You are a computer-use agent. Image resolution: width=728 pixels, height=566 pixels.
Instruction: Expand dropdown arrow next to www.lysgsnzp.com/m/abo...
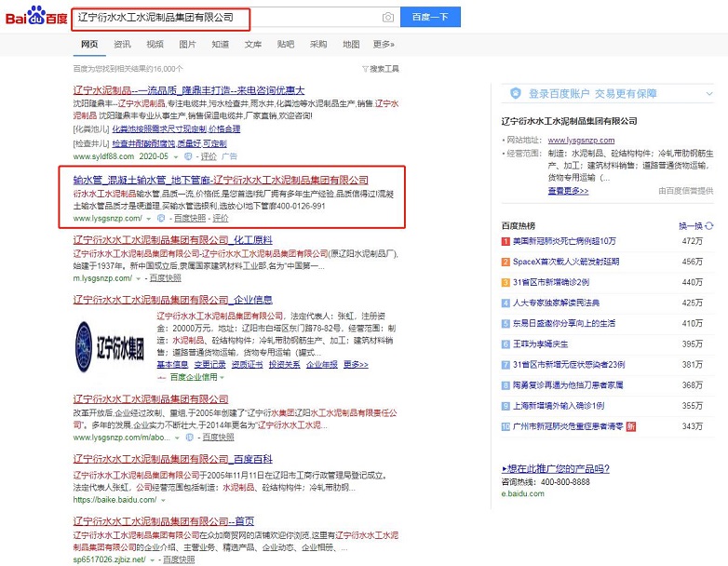[x=177, y=438]
